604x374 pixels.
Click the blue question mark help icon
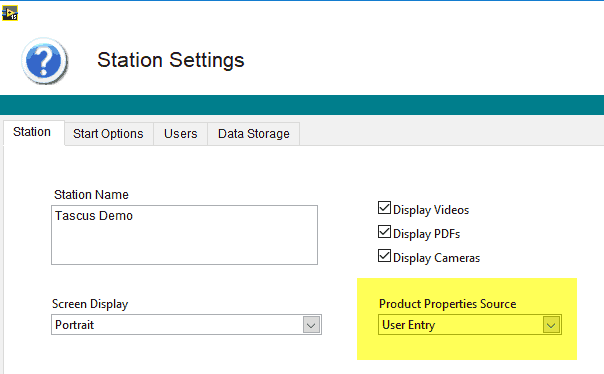pos(45,61)
